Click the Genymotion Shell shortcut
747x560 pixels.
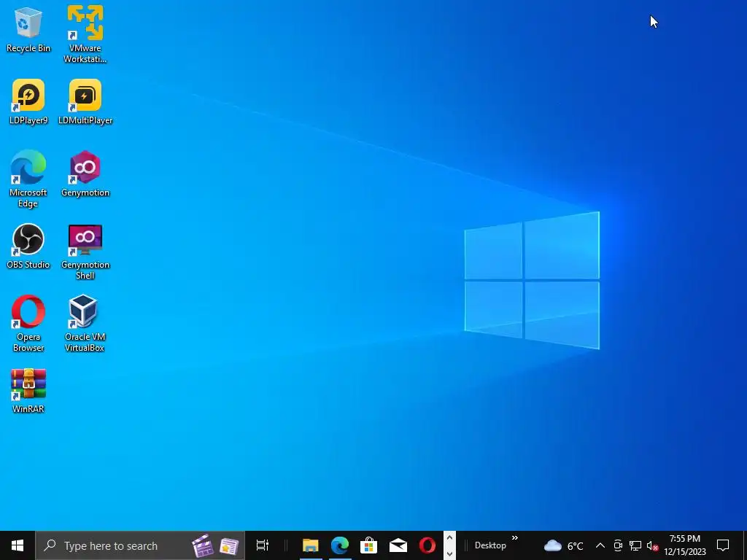tap(85, 252)
